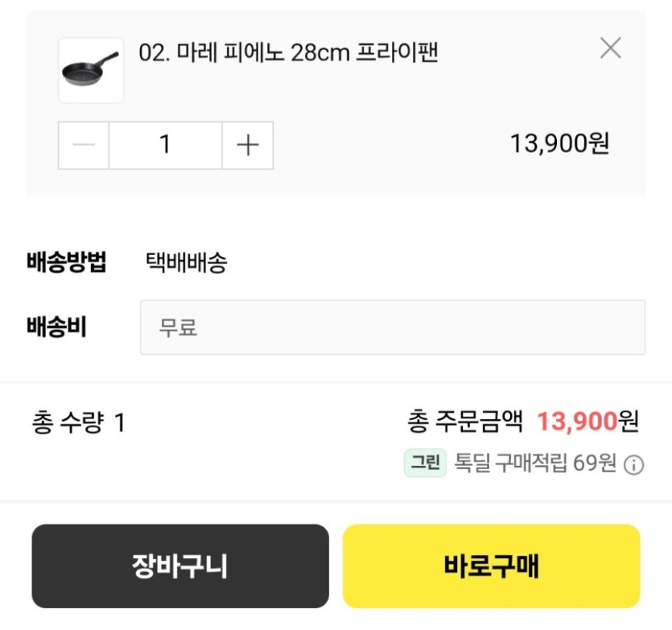Tap the 총 수량 1 label
Viewport: 672px width, 630px height.
click(x=78, y=422)
